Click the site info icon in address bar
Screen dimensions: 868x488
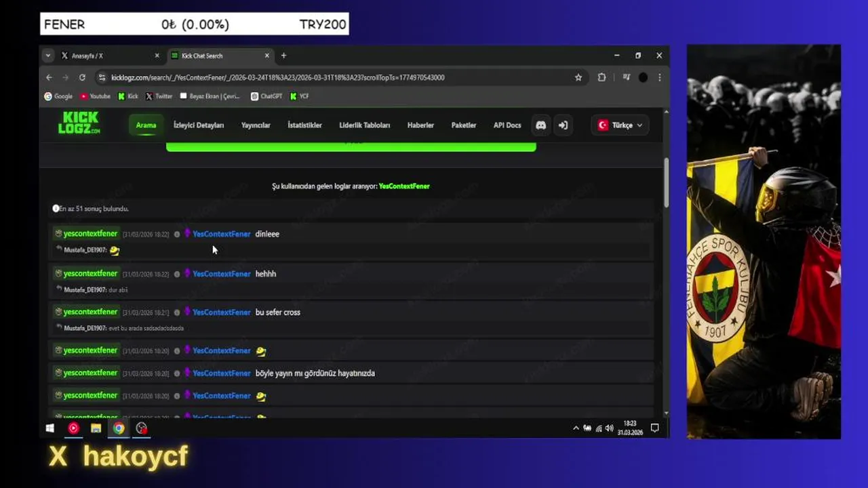(102, 77)
